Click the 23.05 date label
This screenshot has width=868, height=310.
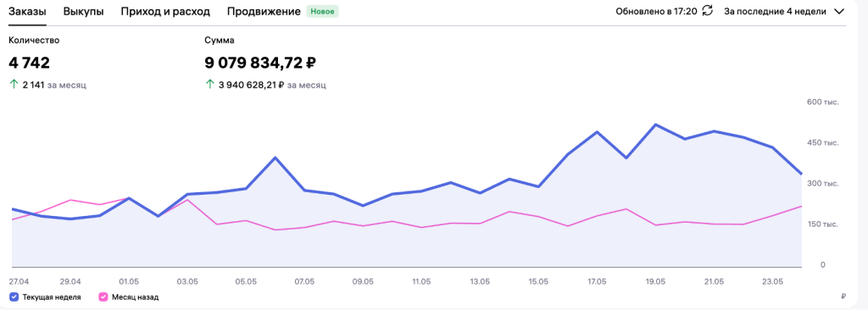tap(772, 281)
